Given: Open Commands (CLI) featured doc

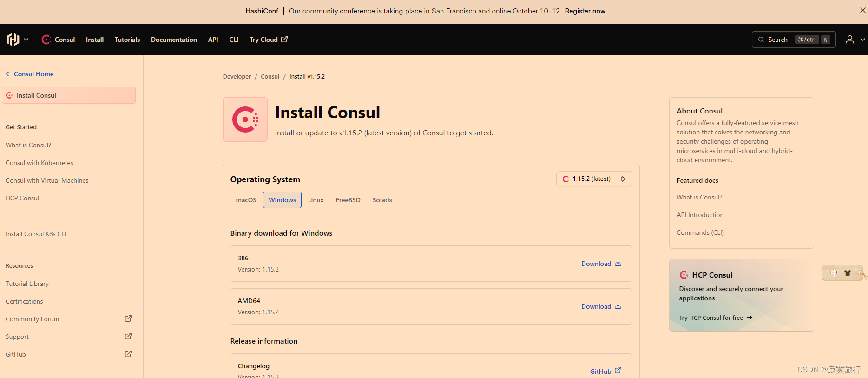Looking at the screenshot, I should 700,232.
